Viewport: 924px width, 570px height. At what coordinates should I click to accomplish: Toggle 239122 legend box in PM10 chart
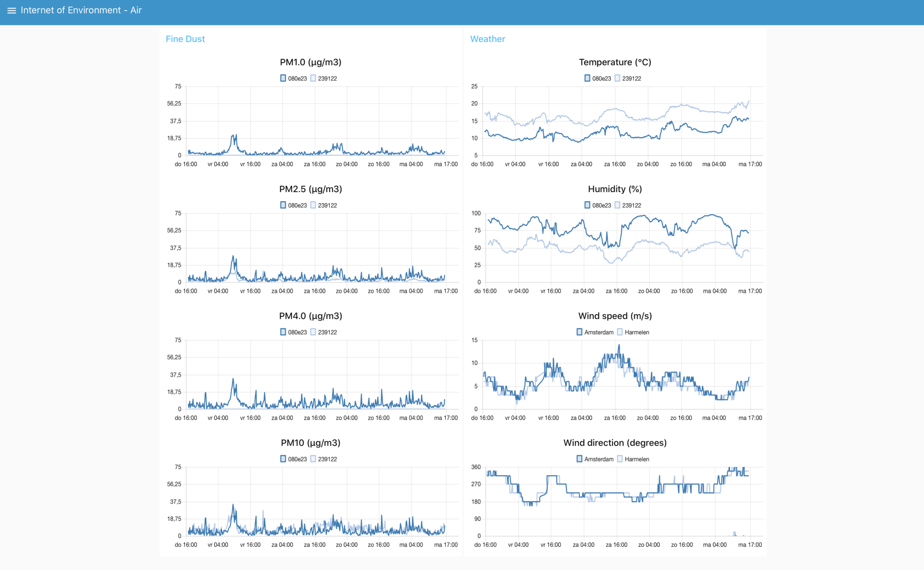[323, 459]
